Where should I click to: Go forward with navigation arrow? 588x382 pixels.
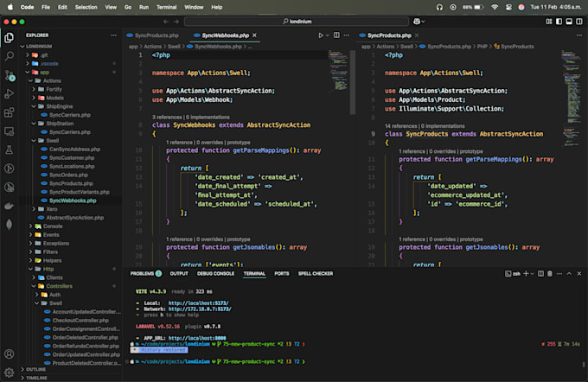[x=176, y=22]
